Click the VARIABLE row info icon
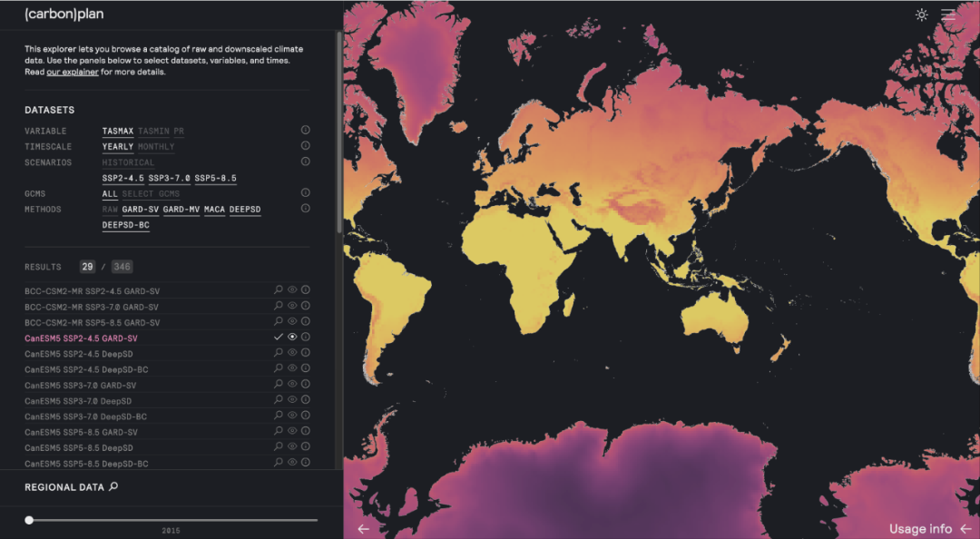The width and height of the screenshot is (980, 539). [305, 131]
